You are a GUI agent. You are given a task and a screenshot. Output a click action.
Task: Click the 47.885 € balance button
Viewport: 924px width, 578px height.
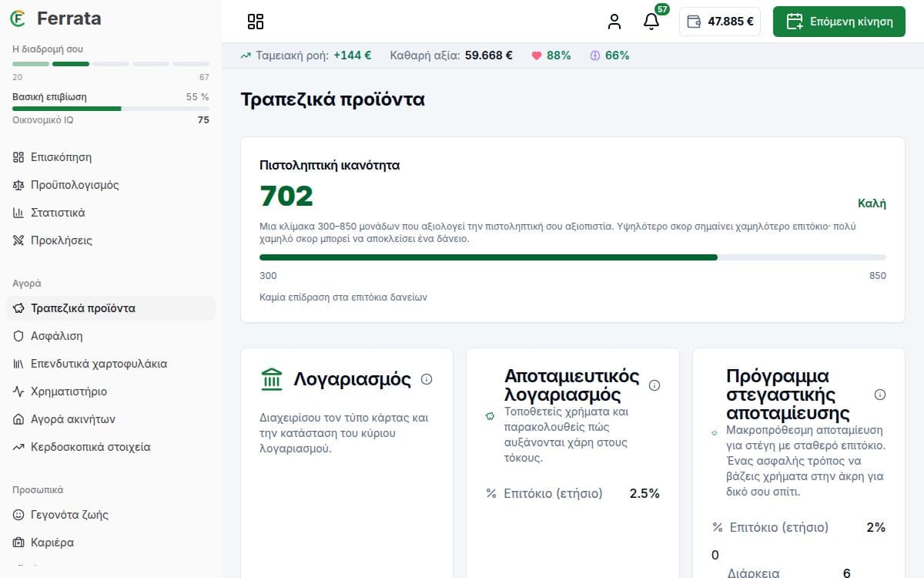[720, 22]
